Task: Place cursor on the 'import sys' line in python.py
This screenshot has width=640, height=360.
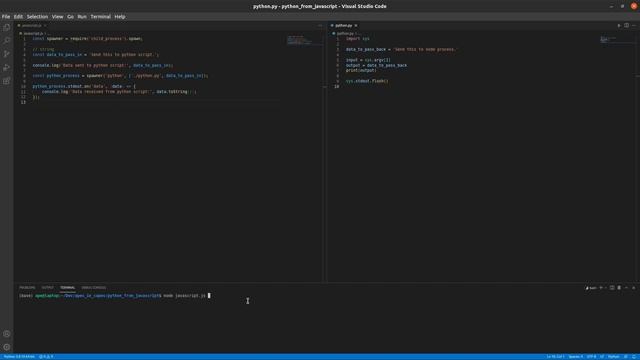Action: (358, 39)
